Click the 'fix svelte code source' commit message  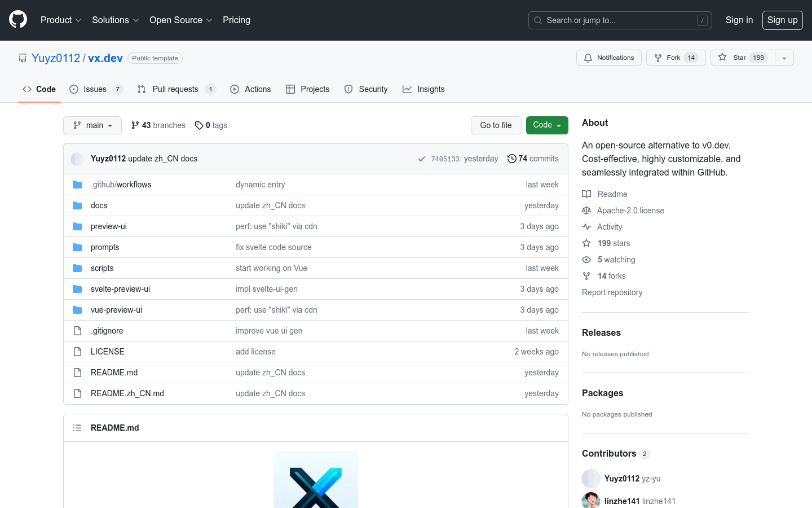273,247
